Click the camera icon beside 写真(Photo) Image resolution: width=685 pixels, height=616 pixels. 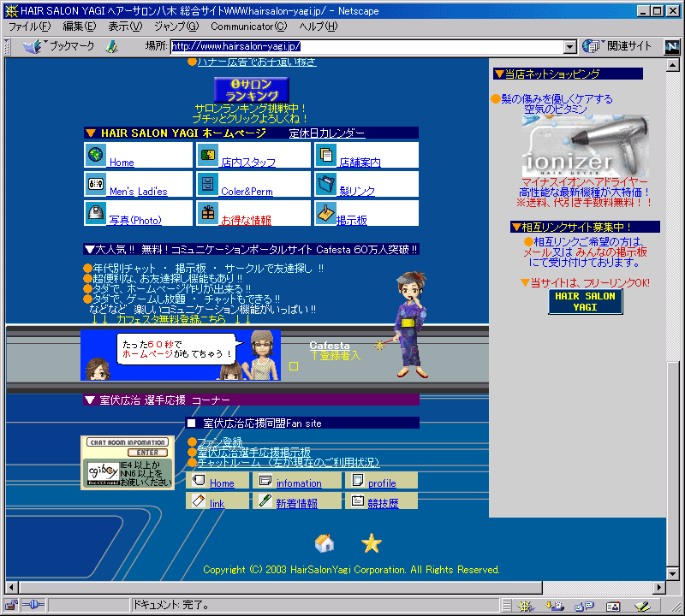pos(95,213)
